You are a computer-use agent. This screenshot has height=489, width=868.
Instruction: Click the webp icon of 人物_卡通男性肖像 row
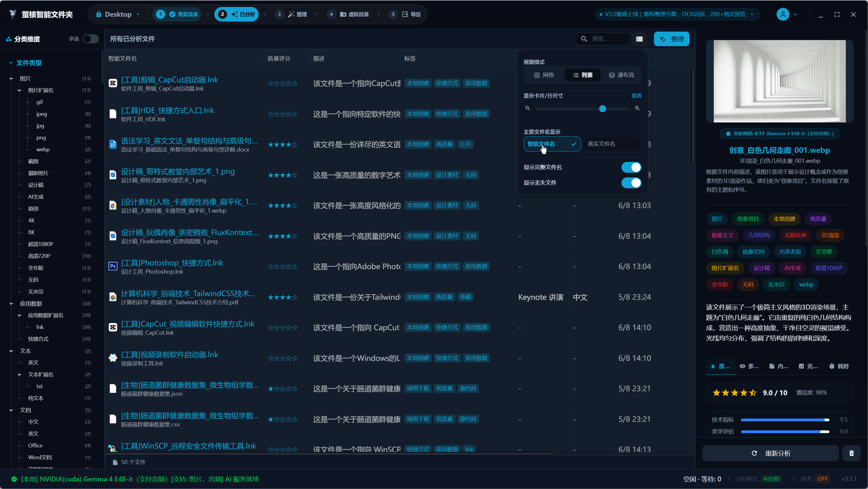coord(113,205)
